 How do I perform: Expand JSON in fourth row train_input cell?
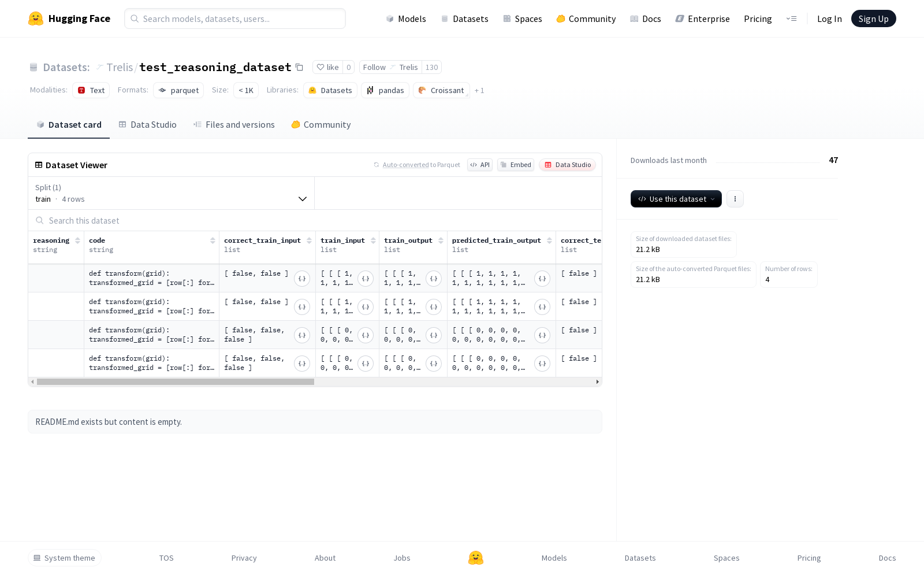point(366,364)
